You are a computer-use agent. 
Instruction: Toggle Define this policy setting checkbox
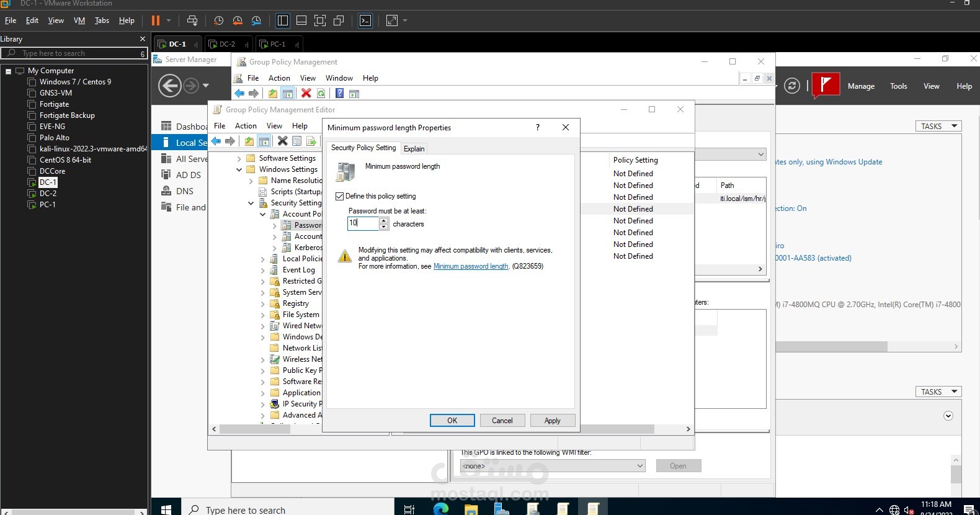339,196
